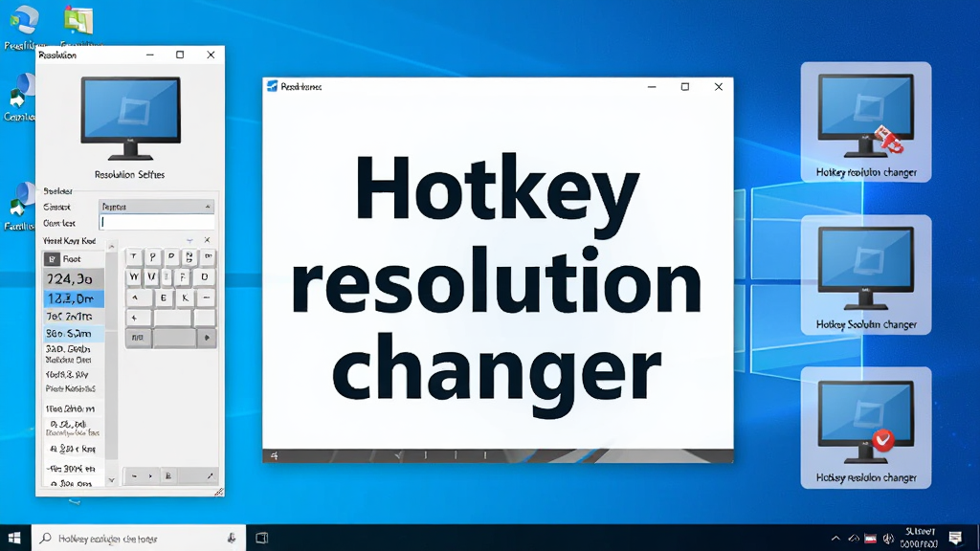This screenshot has width=980, height=551.
Task: Click the small play arrow in bottom toolbar
Action: click(x=150, y=476)
